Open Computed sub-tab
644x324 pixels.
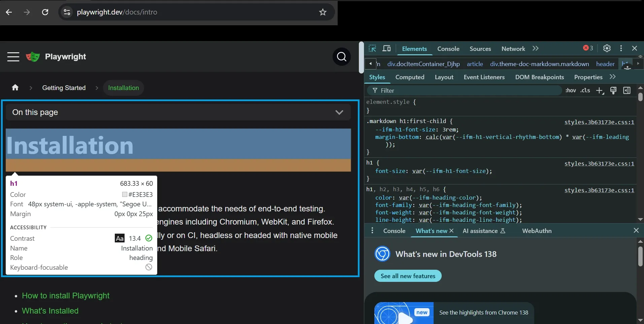pos(410,77)
